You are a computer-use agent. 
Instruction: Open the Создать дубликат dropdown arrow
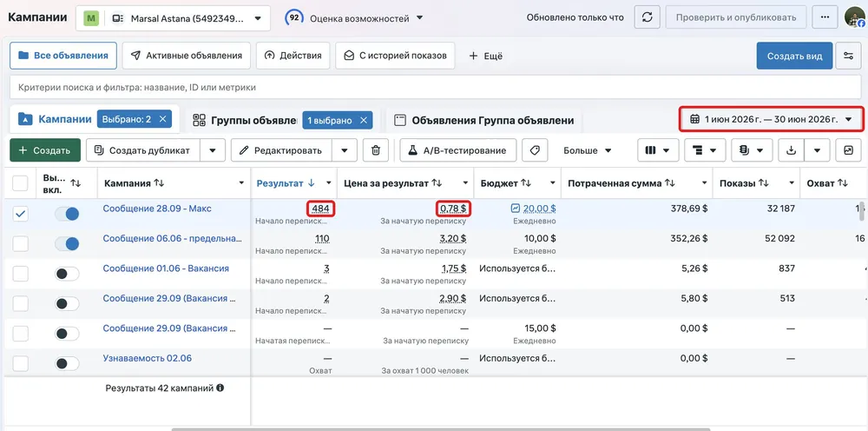tap(213, 150)
